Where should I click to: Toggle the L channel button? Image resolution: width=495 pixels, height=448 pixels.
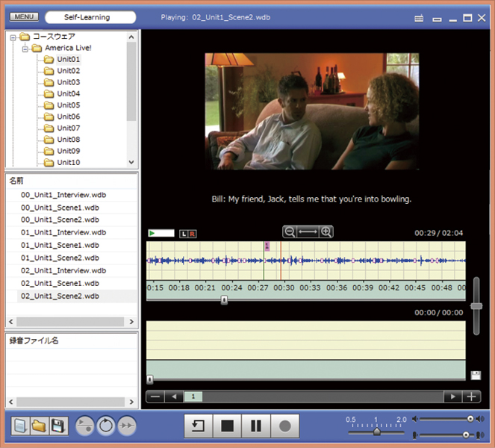pos(184,234)
